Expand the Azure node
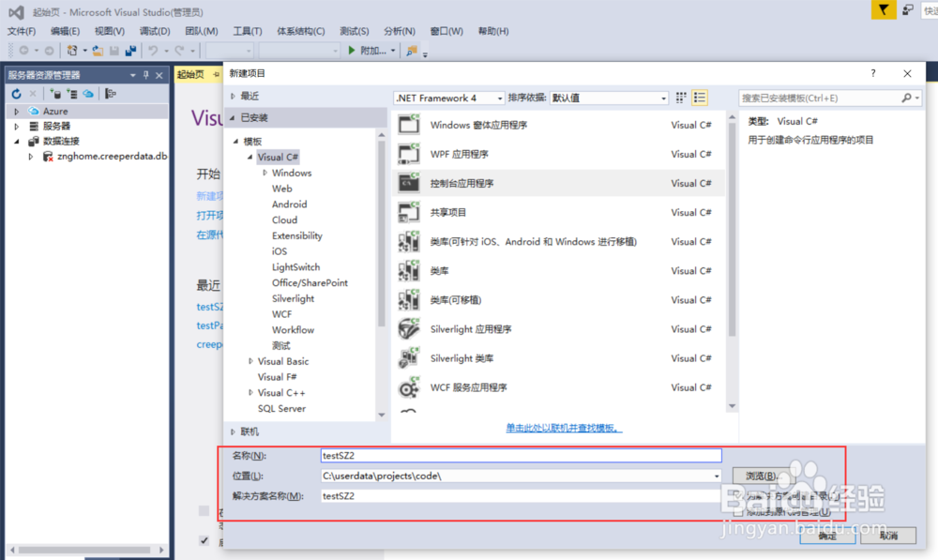This screenshot has height=560, width=938. [x=17, y=112]
